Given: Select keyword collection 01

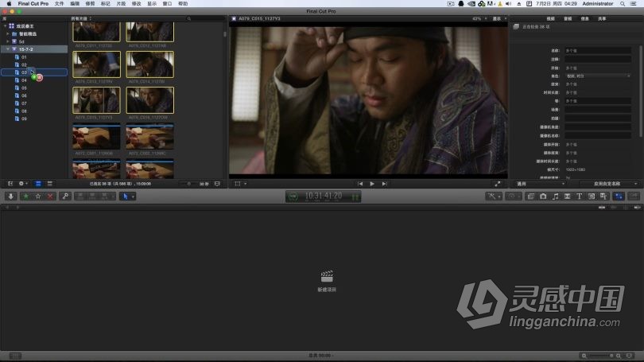Looking at the screenshot, I should pyautogui.click(x=24, y=57).
